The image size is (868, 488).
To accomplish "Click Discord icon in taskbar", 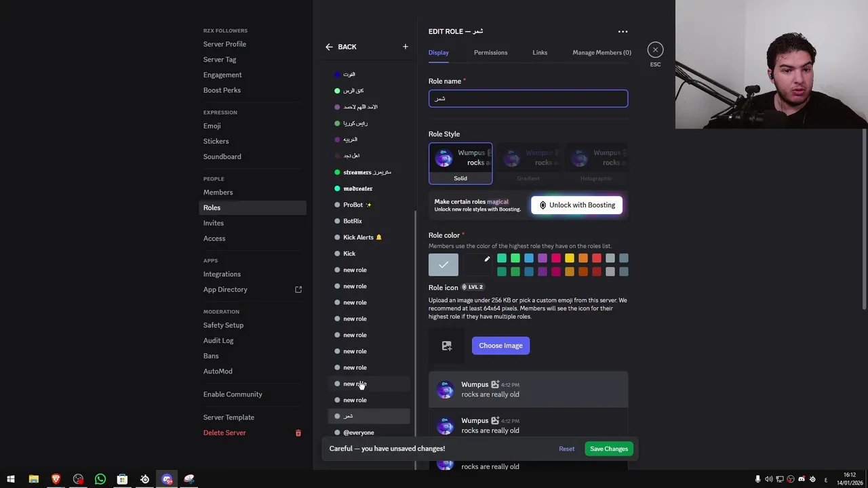I will tap(167, 479).
